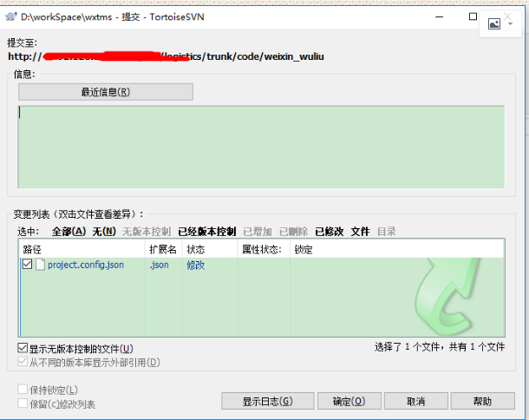Click 已删除 selection filter
The height and width of the screenshot is (420, 529).
coord(293,232)
